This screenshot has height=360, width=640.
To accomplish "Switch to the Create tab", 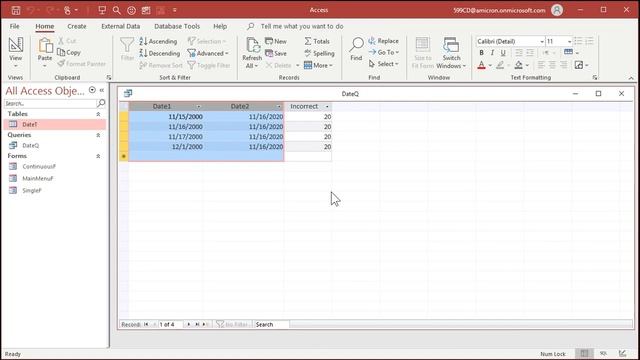I will coord(77,26).
